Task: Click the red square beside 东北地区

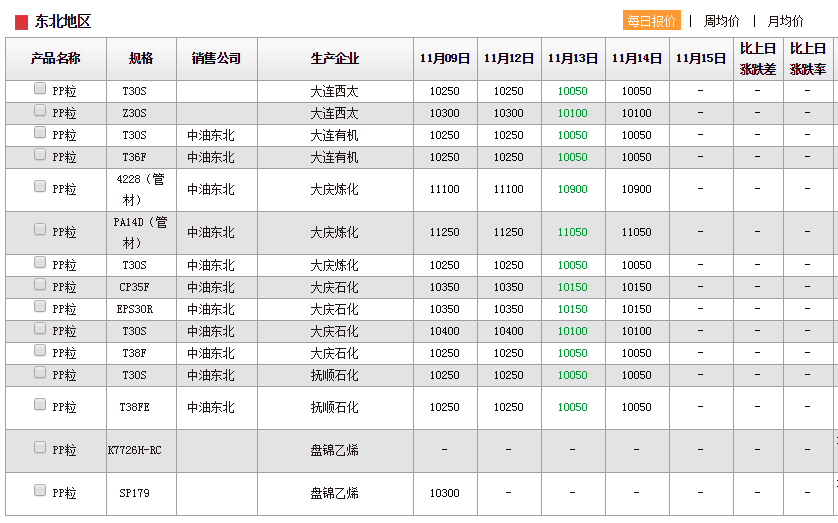Action: coord(21,22)
